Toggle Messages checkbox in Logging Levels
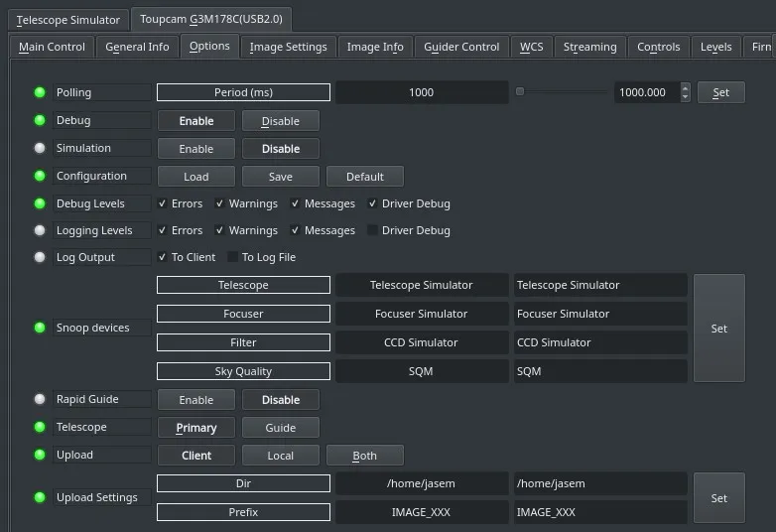 [295, 230]
